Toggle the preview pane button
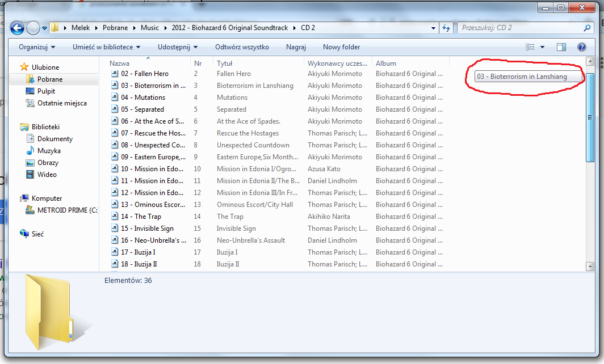The width and height of the screenshot is (604, 364). (561, 47)
